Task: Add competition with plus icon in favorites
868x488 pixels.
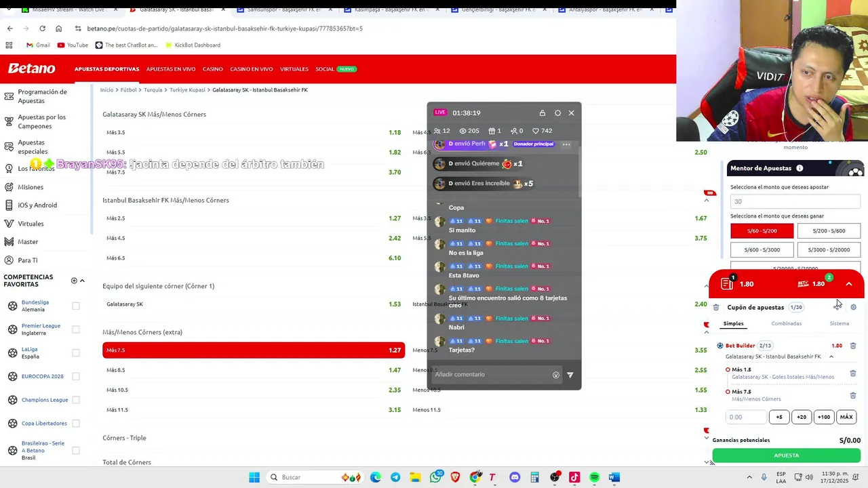Action: 74,281
